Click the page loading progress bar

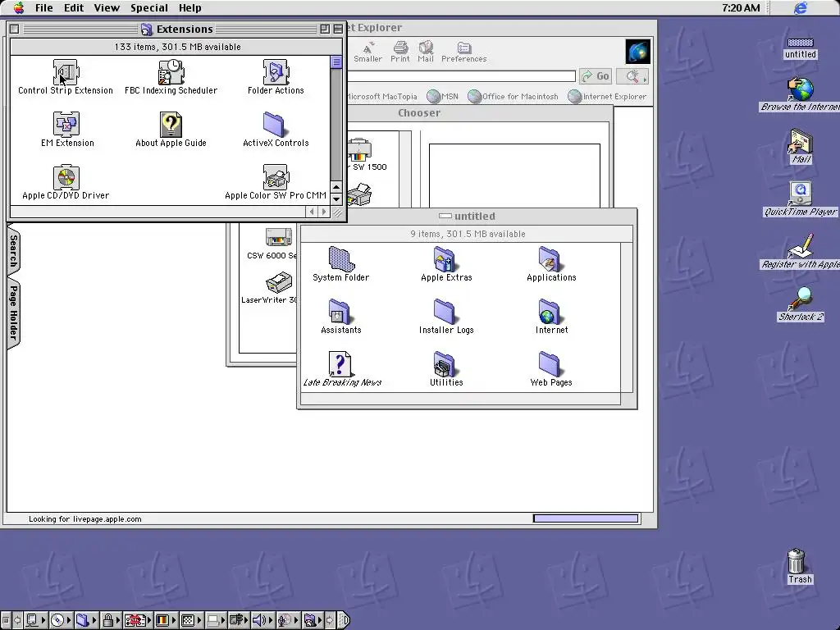click(x=586, y=518)
